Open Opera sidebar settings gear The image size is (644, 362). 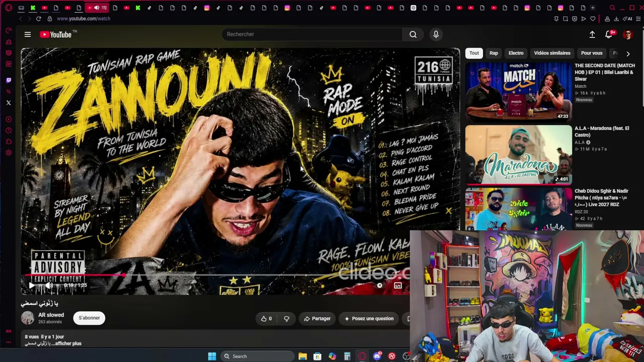pos(9,153)
